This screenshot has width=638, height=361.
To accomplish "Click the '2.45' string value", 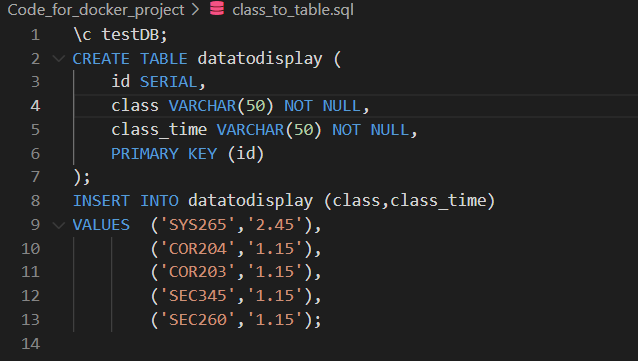I will click(275, 225).
